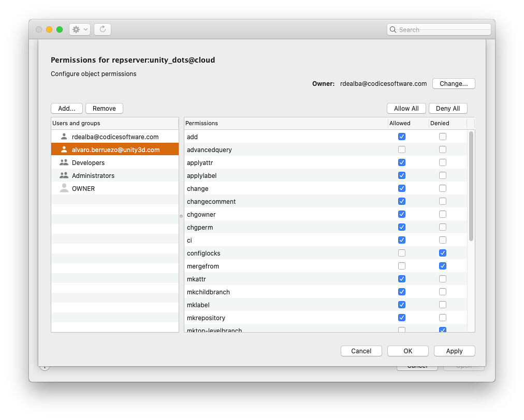The image size is (524, 420).
Task: Toggle the Allowed checkbox for mergefrom
Action: click(402, 265)
